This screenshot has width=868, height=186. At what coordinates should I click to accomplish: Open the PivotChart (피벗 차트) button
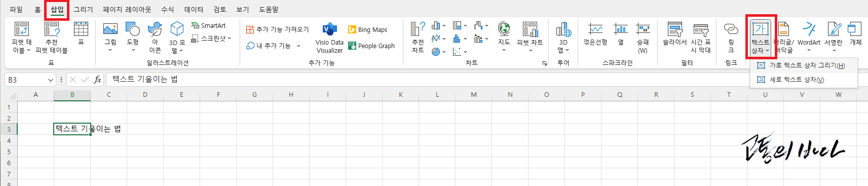530,38
